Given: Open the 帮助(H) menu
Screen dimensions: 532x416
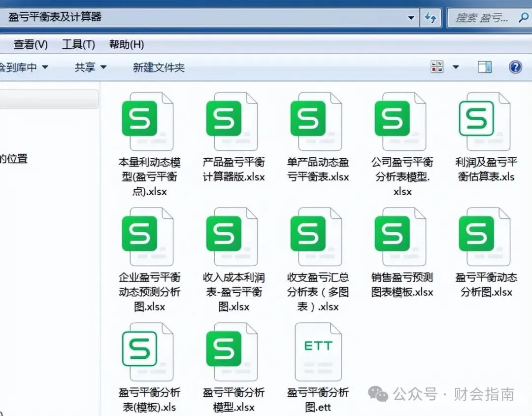Looking at the screenshot, I should point(127,44).
